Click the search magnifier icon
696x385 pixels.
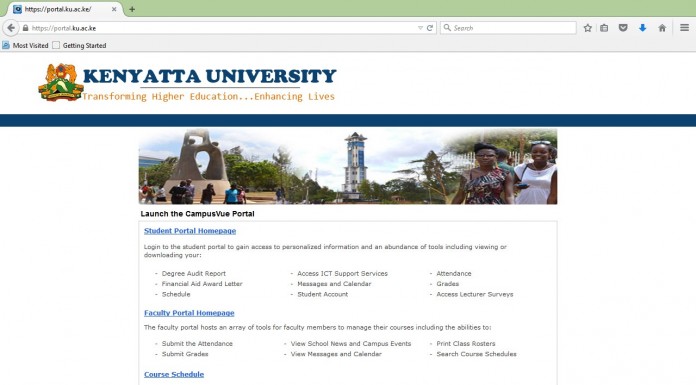click(x=447, y=28)
